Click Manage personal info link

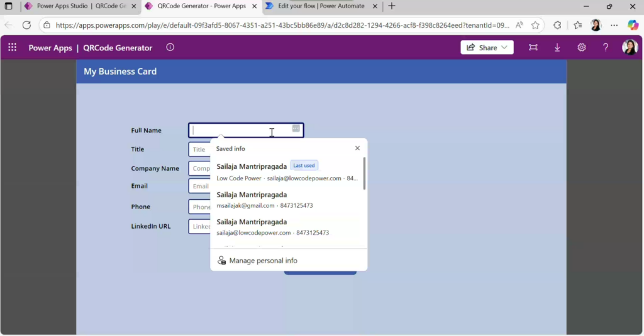pos(263,261)
